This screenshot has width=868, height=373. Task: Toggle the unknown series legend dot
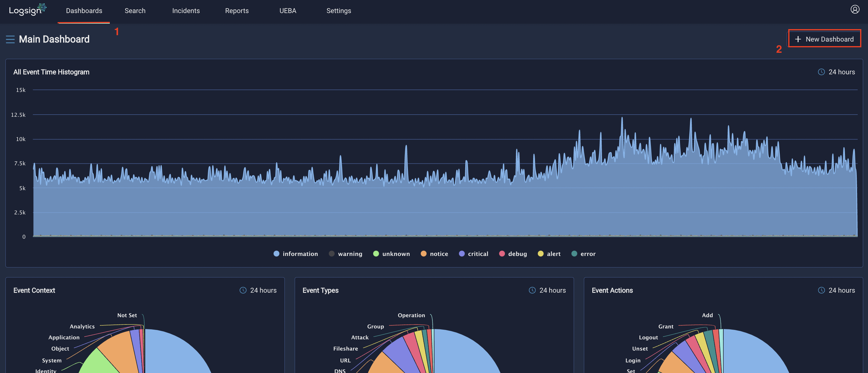pos(376,254)
